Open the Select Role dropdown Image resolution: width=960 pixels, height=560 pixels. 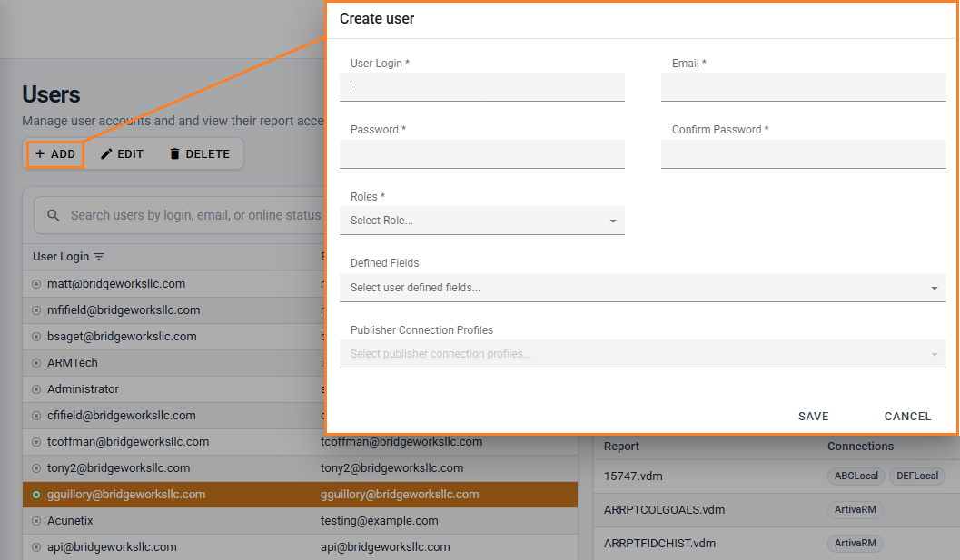482,221
